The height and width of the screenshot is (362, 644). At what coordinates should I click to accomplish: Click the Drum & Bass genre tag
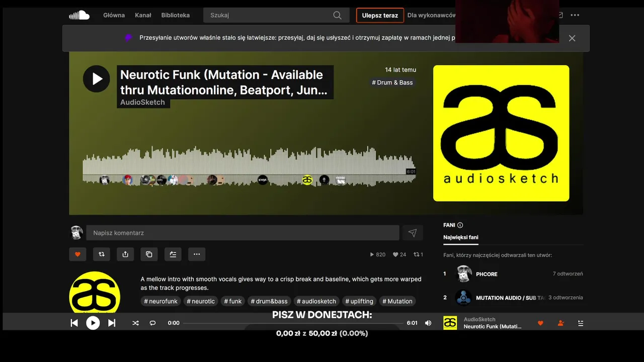tap(392, 82)
